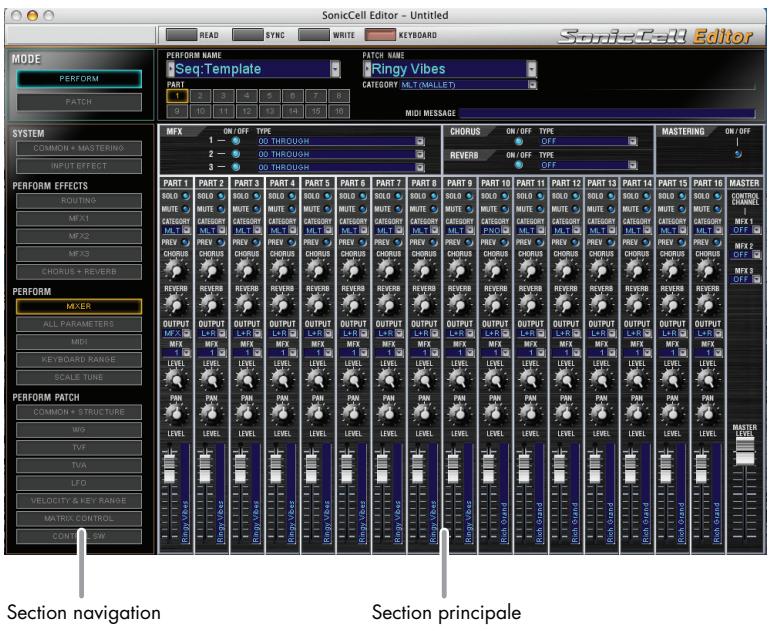Click the Part 5 pan knob

pos(317,414)
